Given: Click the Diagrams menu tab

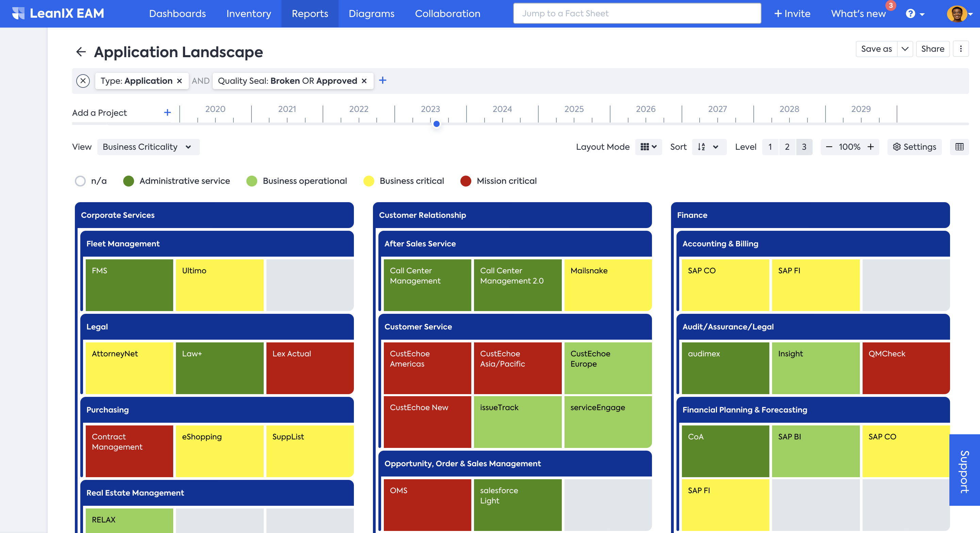Looking at the screenshot, I should (372, 13).
